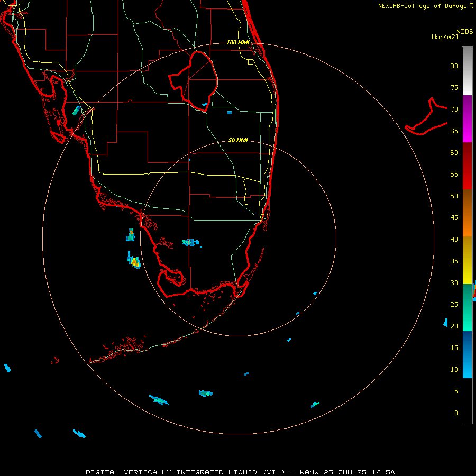The image size is (476, 476).
Task: Click the scale value 0
Action: 456,413
